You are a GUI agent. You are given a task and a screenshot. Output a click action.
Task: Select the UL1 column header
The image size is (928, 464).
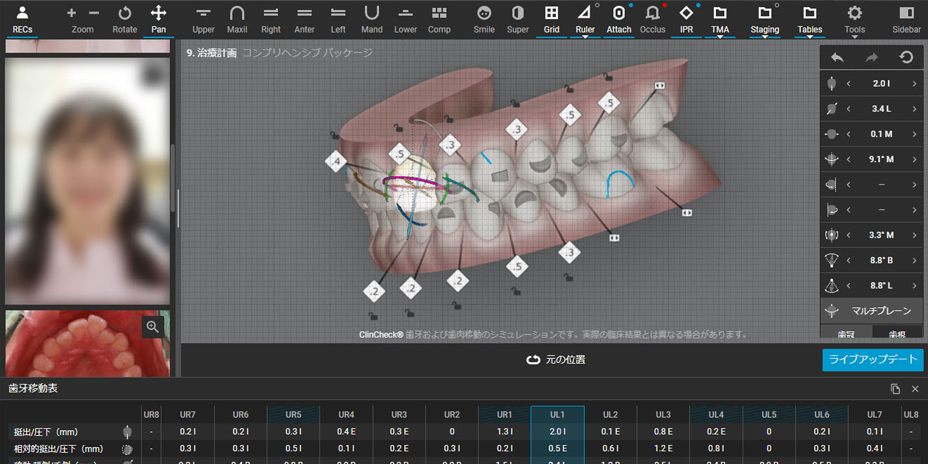point(557,414)
